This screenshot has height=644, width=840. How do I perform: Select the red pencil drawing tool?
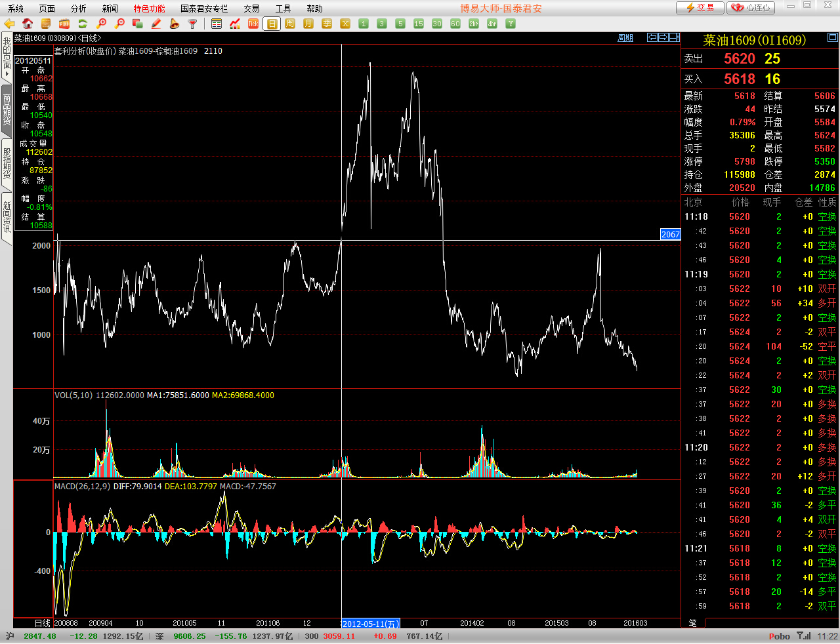156,24
